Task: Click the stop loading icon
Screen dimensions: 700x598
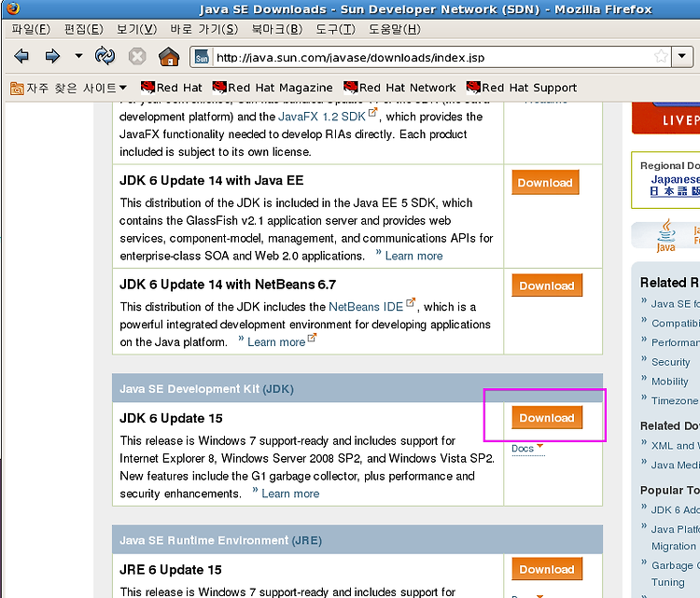Action: pyautogui.click(x=137, y=57)
